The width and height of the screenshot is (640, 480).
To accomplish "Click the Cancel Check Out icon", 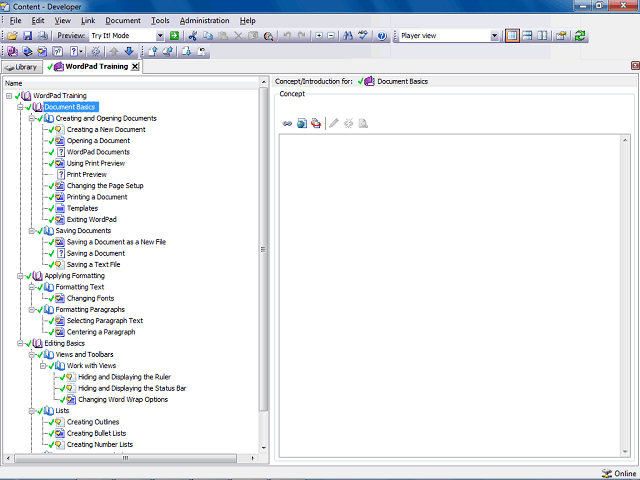I will click(202, 51).
